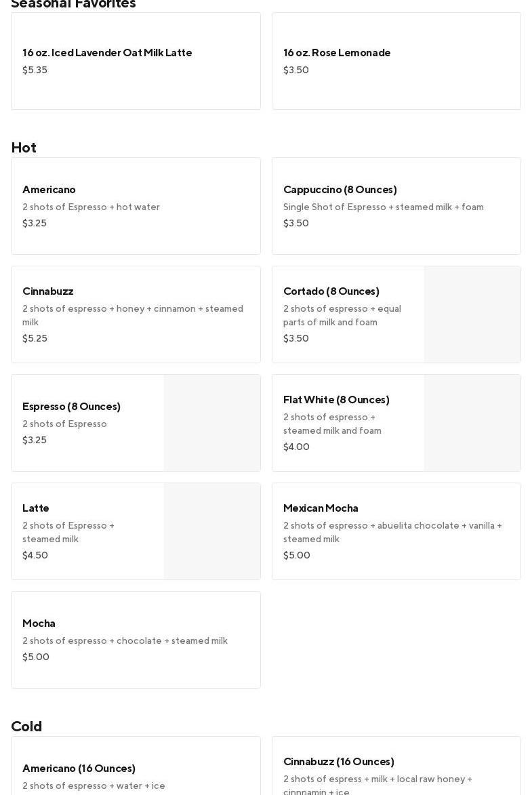The width and height of the screenshot is (532, 795).
Task: Choose the hot Americano menu item
Action: [x=136, y=206]
